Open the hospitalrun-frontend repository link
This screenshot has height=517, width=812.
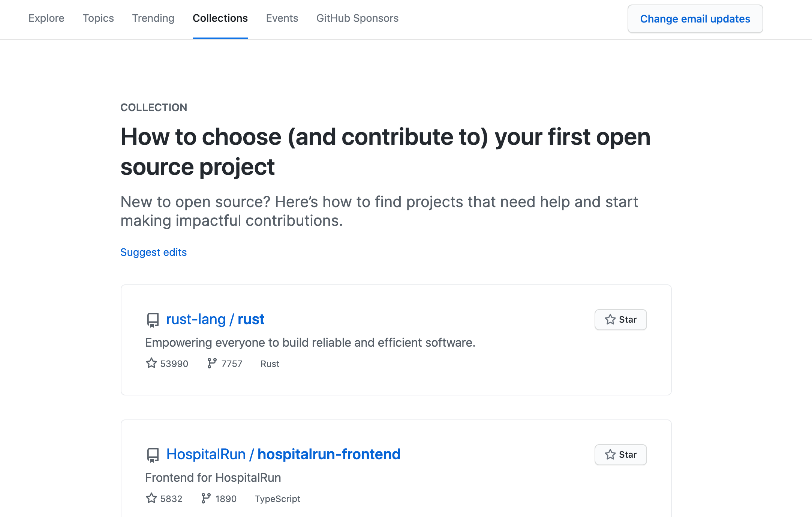[329, 454]
